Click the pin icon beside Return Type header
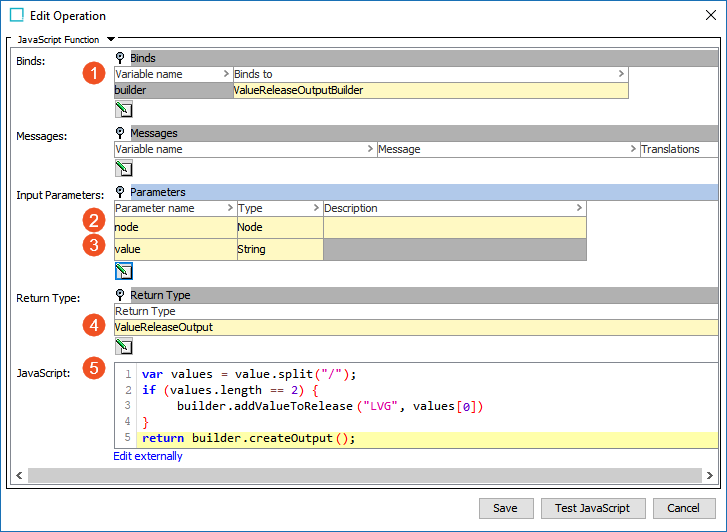This screenshot has width=727, height=532. (x=121, y=295)
